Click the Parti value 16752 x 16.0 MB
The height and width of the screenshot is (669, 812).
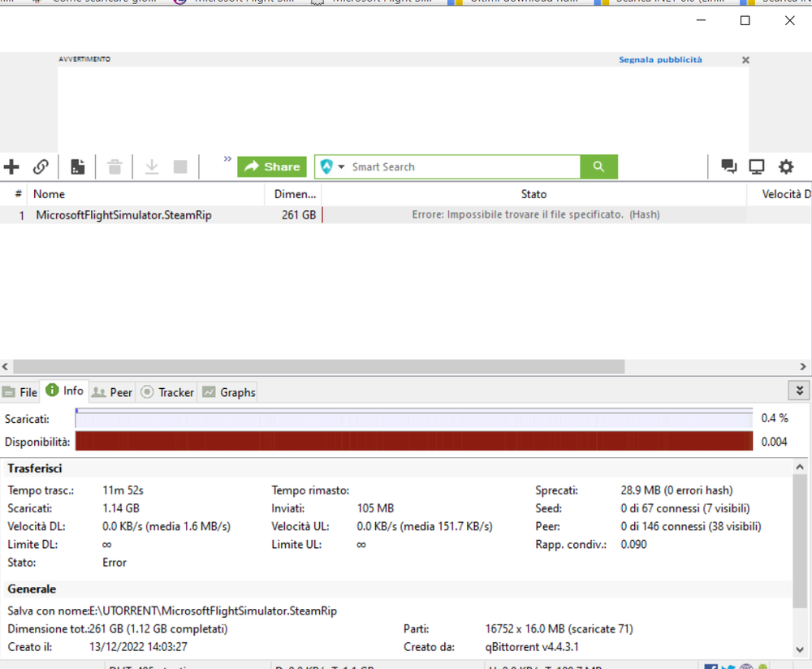pos(559,629)
